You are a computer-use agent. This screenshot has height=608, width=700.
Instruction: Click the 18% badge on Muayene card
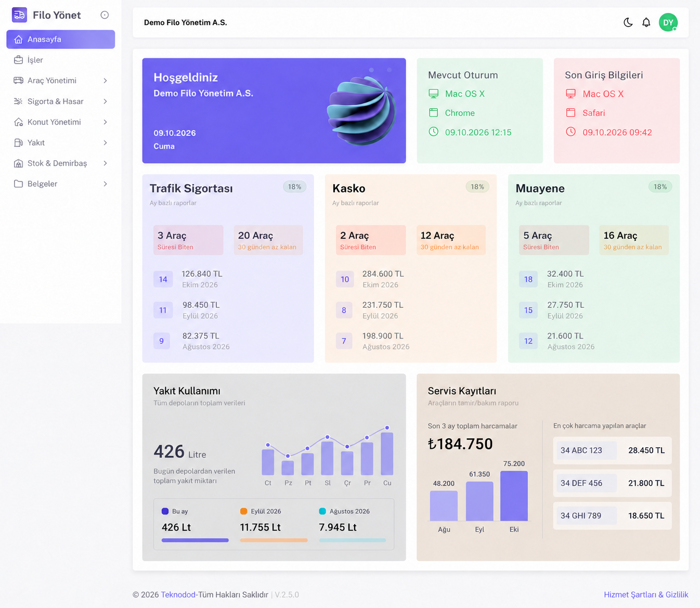coord(660,187)
